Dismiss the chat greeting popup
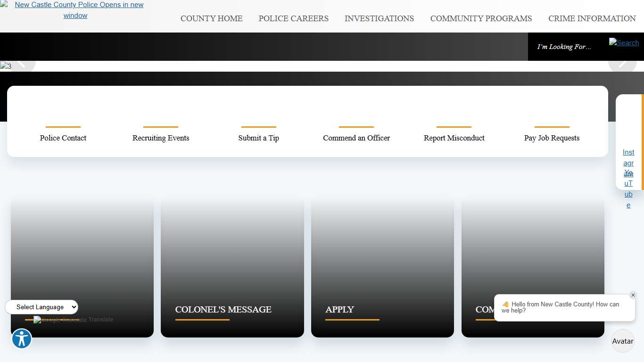This screenshot has width=644, height=362. point(633,295)
